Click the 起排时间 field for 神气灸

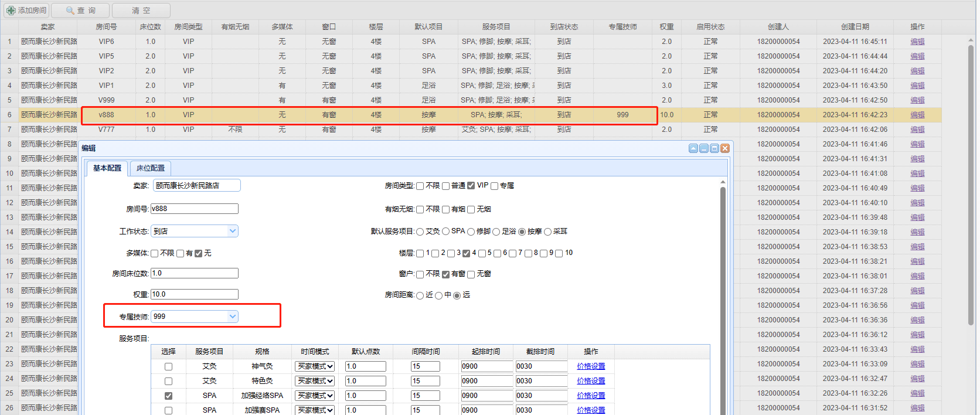(x=487, y=366)
